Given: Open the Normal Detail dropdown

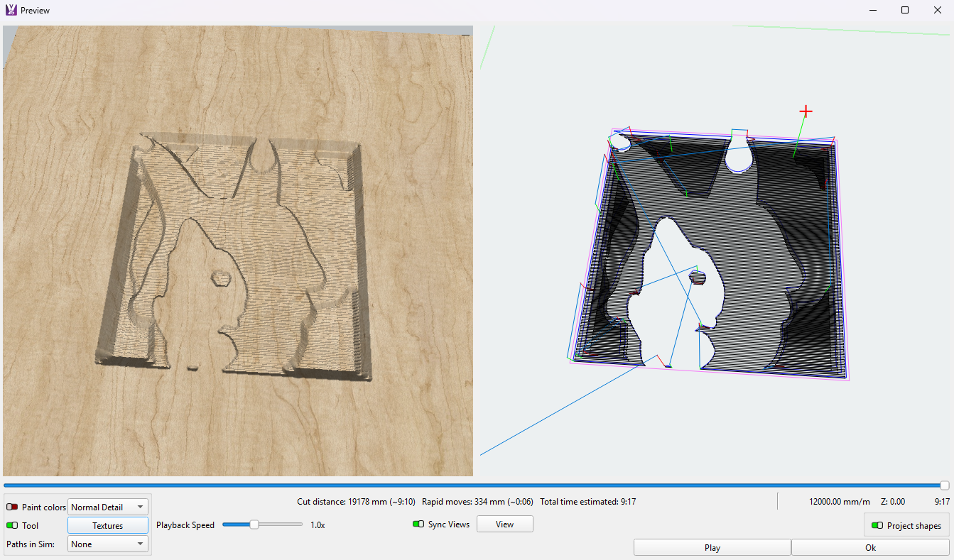Looking at the screenshot, I should (x=108, y=507).
